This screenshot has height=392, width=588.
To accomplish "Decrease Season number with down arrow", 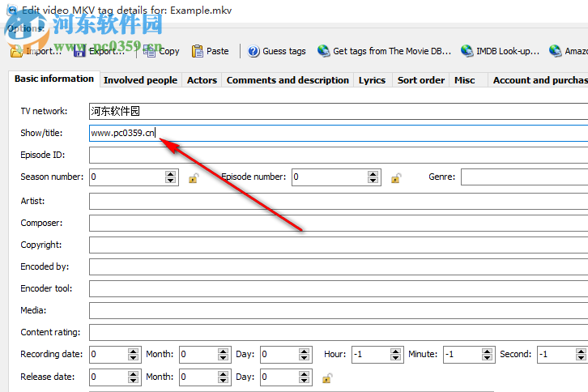I will click(x=171, y=180).
